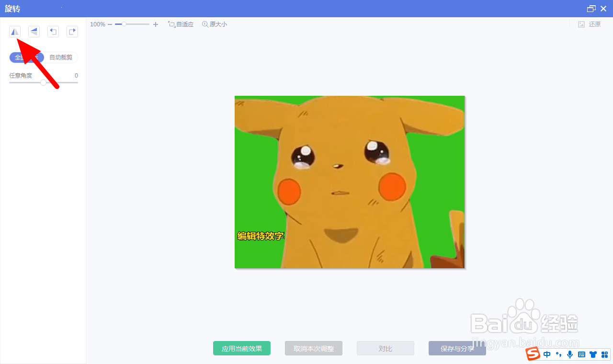
Task: Click the 100% zoom value
Action: [98, 24]
